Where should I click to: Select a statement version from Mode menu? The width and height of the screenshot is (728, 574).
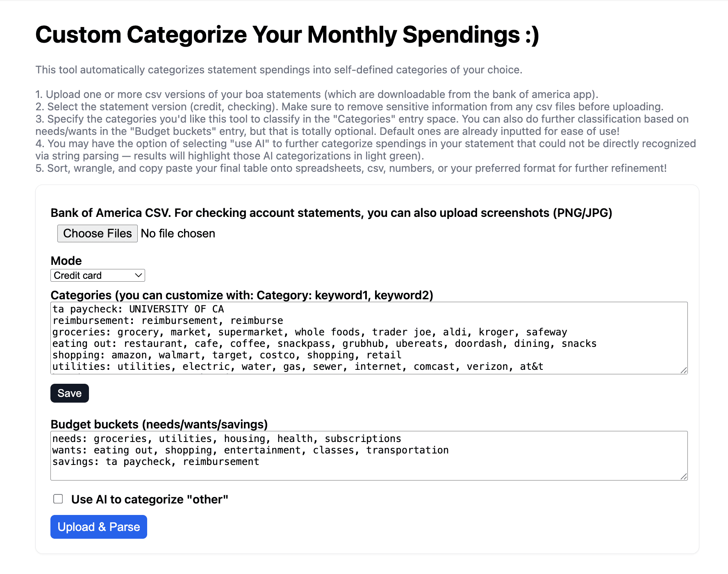(97, 275)
